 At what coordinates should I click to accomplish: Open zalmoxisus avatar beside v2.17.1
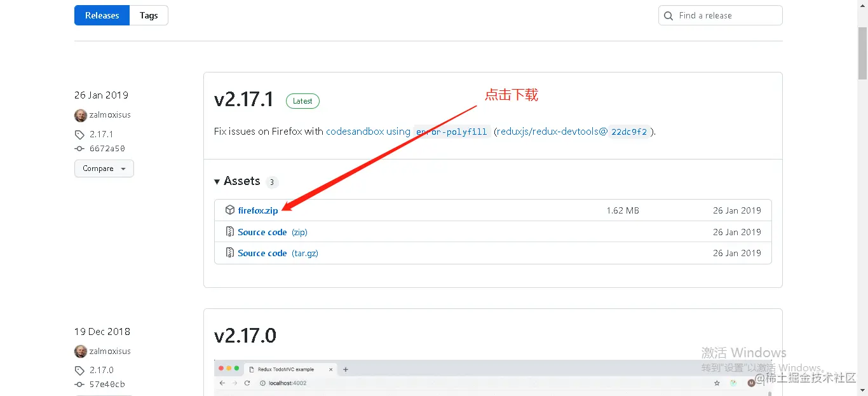coord(81,115)
